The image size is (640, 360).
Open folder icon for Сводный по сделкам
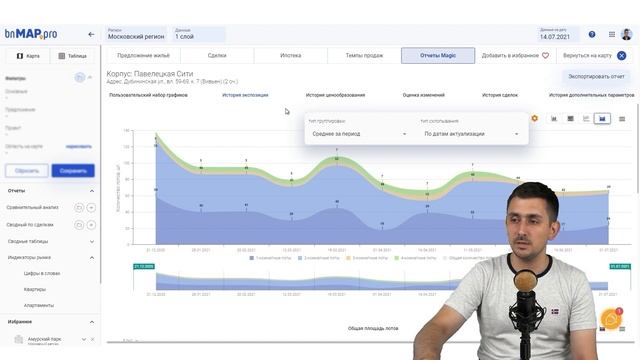(x=79, y=225)
